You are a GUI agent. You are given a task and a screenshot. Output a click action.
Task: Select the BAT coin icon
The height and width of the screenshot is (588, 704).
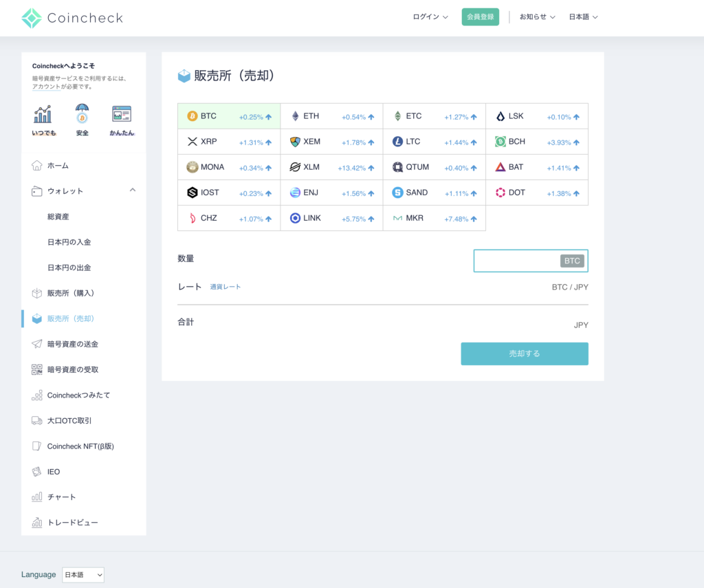tap(500, 167)
